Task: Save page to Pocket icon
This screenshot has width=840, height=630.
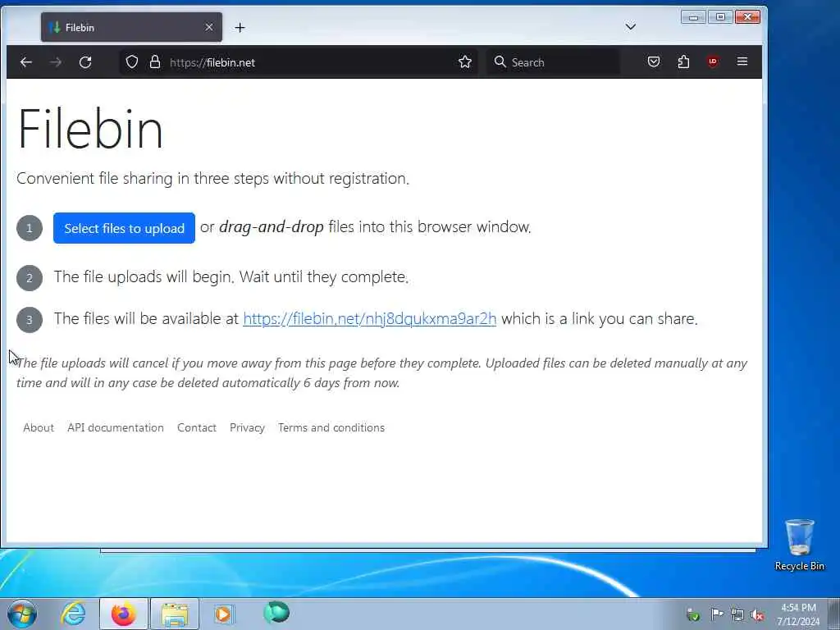Action: (x=653, y=62)
